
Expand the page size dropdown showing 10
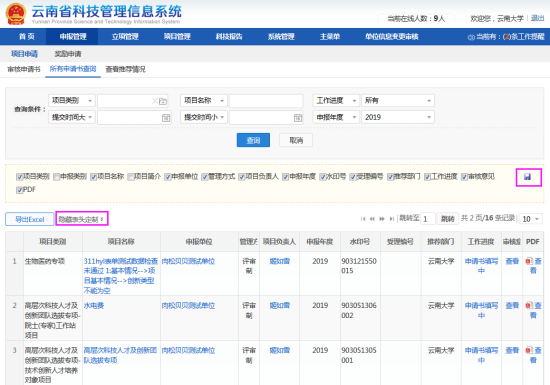click(x=531, y=219)
